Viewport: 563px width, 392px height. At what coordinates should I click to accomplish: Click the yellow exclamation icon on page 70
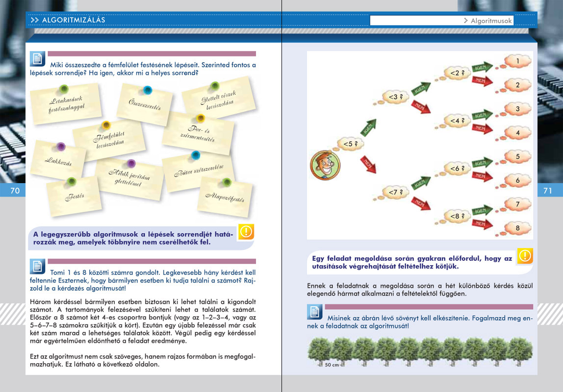tap(246, 232)
